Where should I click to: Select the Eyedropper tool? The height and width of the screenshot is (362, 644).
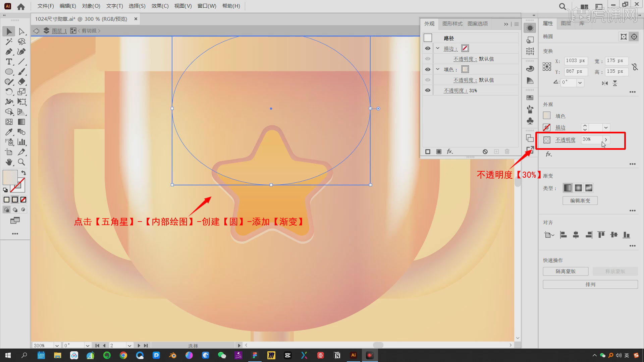coord(9,132)
